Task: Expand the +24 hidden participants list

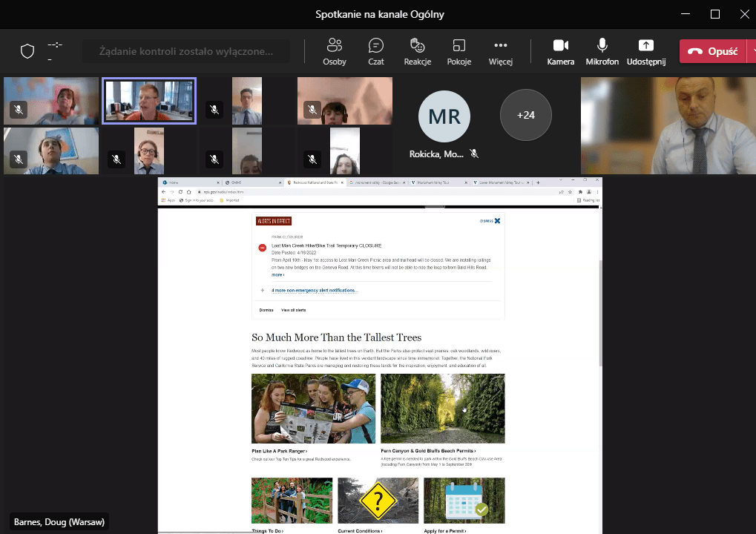Action: click(525, 115)
